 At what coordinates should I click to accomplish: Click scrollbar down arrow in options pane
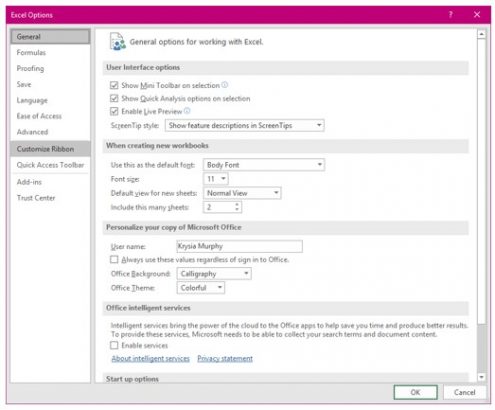click(481, 377)
